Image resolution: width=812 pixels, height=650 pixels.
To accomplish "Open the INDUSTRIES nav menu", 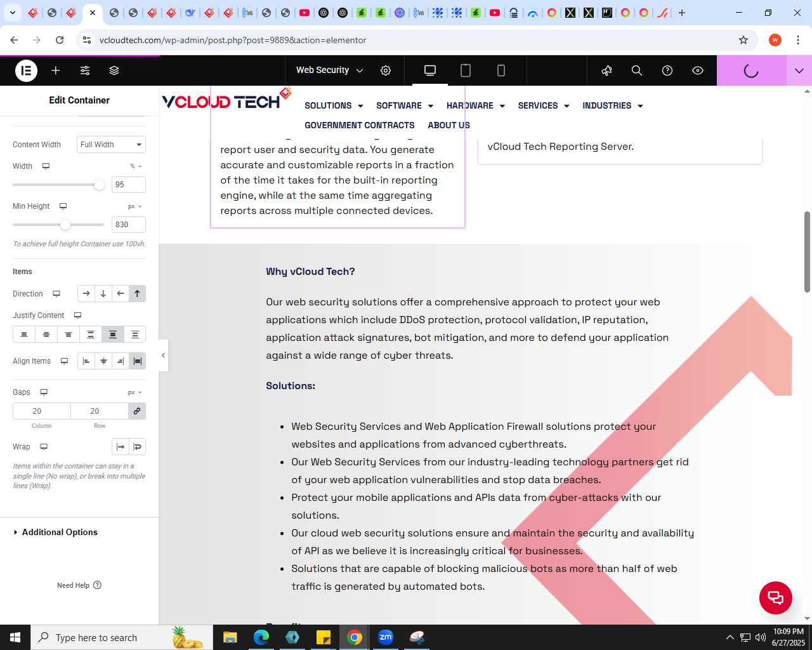I will click(613, 106).
